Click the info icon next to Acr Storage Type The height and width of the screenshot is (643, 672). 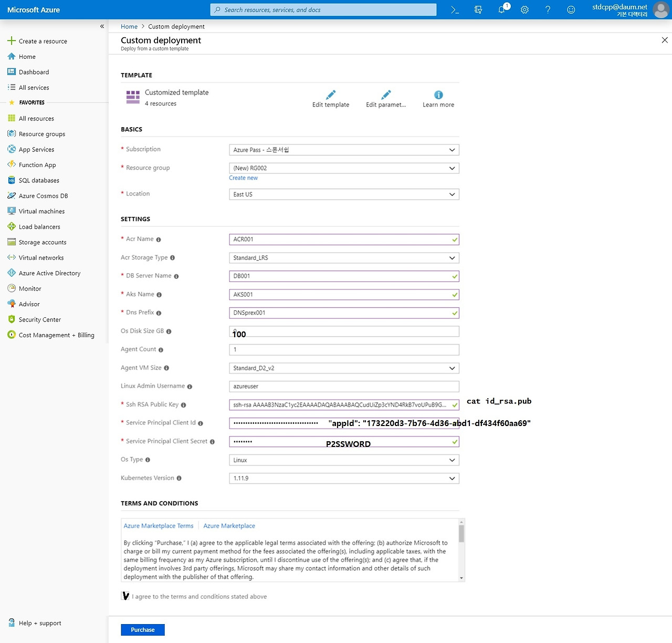(x=172, y=258)
